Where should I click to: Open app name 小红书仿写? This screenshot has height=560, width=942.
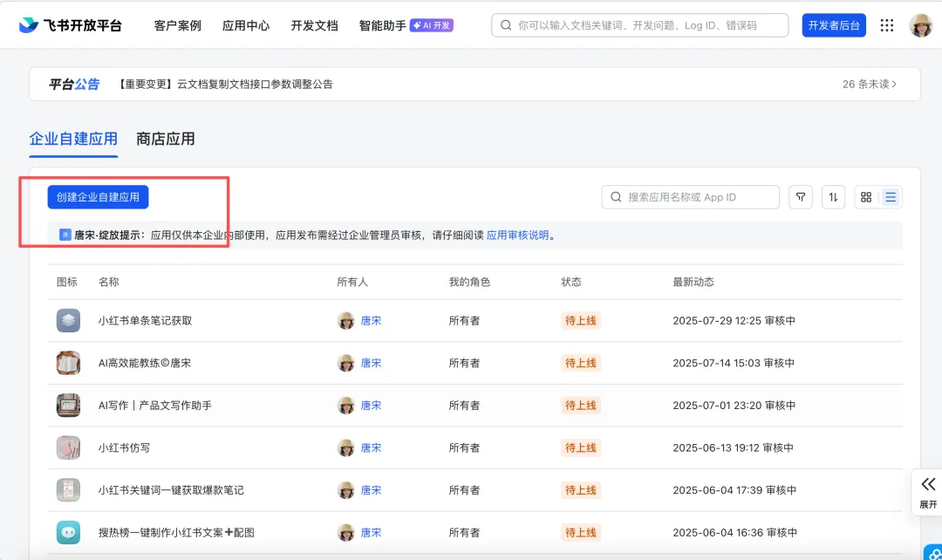coord(125,447)
